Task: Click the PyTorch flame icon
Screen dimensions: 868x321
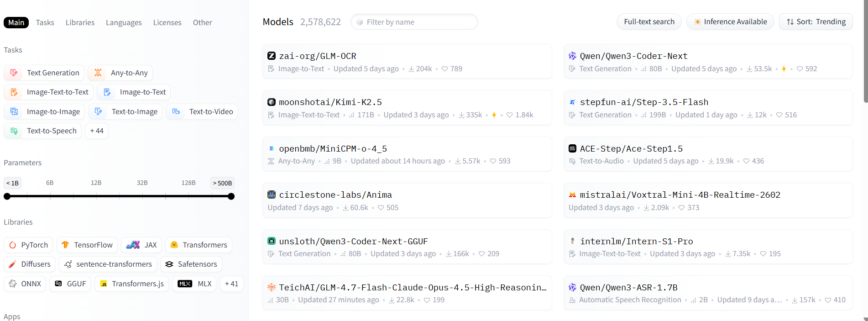Action: pyautogui.click(x=13, y=245)
